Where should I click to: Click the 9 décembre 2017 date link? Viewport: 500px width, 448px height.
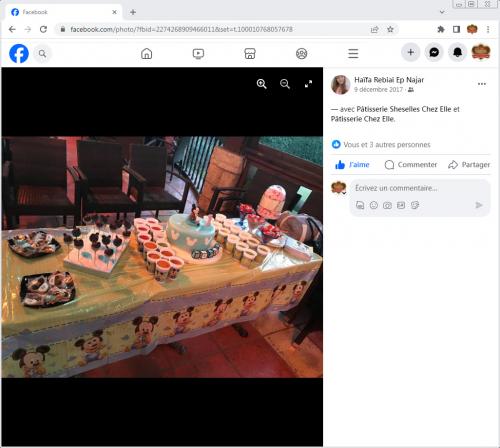click(378, 90)
